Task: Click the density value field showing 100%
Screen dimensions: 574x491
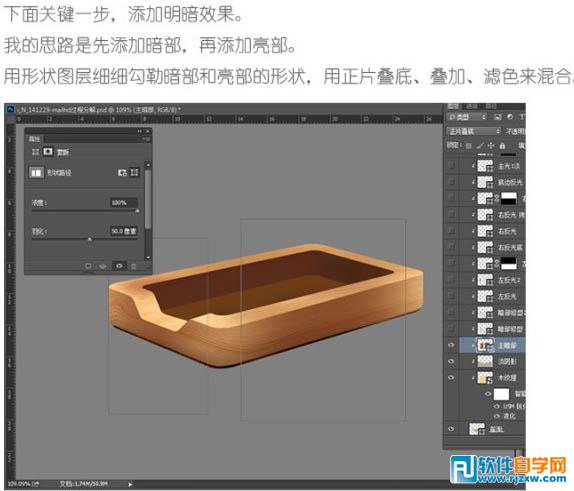Action: [124, 202]
